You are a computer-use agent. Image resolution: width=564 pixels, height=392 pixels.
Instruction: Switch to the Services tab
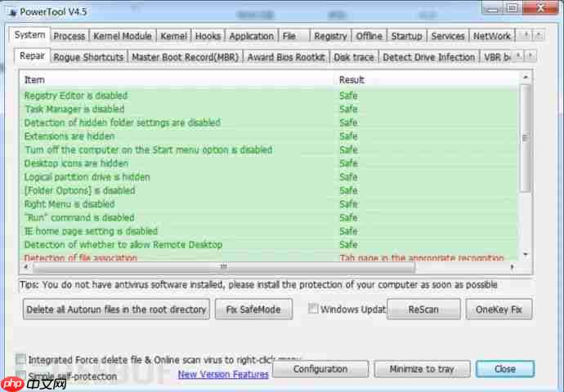click(447, 36)
